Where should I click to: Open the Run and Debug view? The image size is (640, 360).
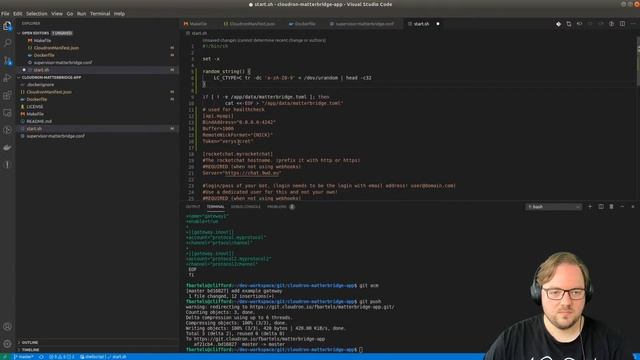coord(7,78)
